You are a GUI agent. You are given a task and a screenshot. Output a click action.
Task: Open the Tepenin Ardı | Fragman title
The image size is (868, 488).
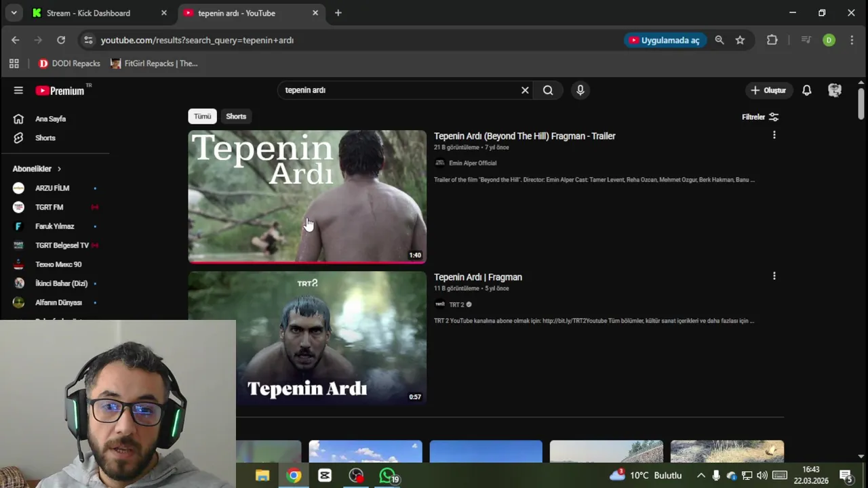478,277
